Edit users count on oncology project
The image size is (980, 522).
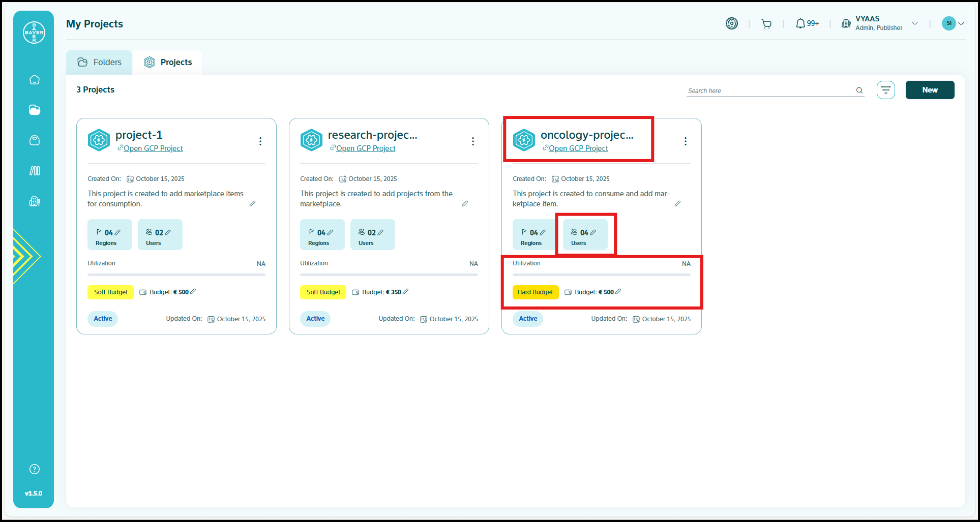[x=593, y=232]
